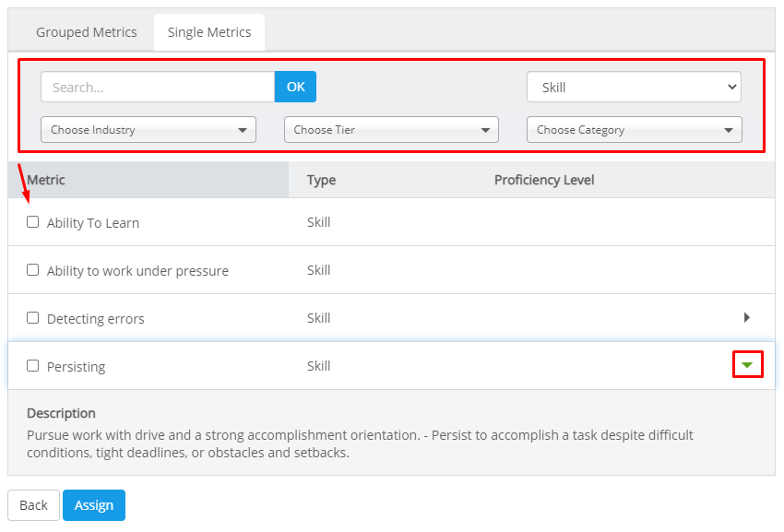Screen dimensions: 784x532
Task: Focus the Search input field
Action: pos(158,87)
